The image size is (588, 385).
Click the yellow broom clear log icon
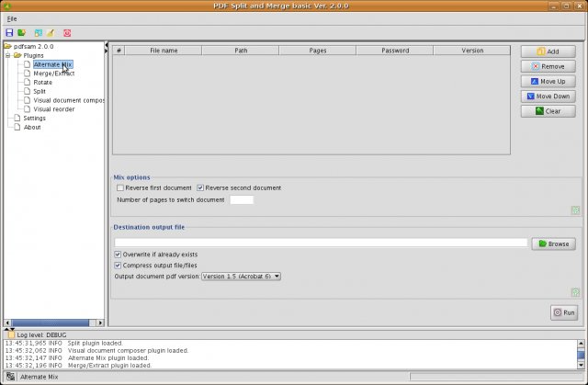pos(51,33)
